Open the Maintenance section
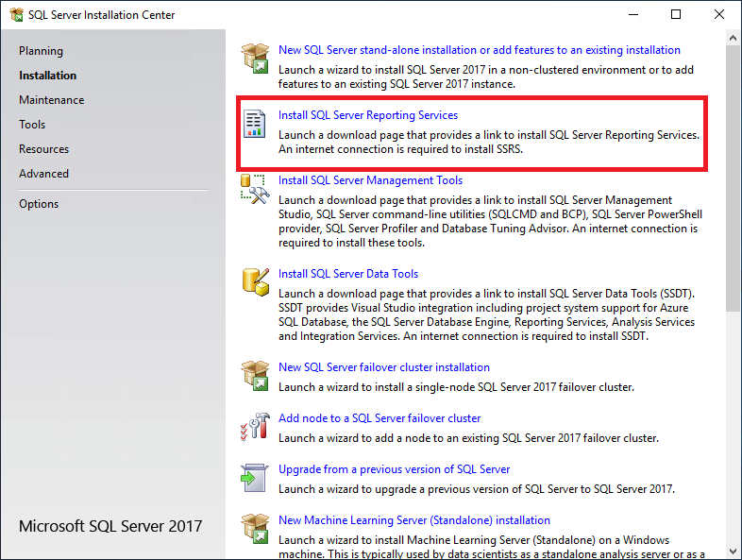 (52, 100)
